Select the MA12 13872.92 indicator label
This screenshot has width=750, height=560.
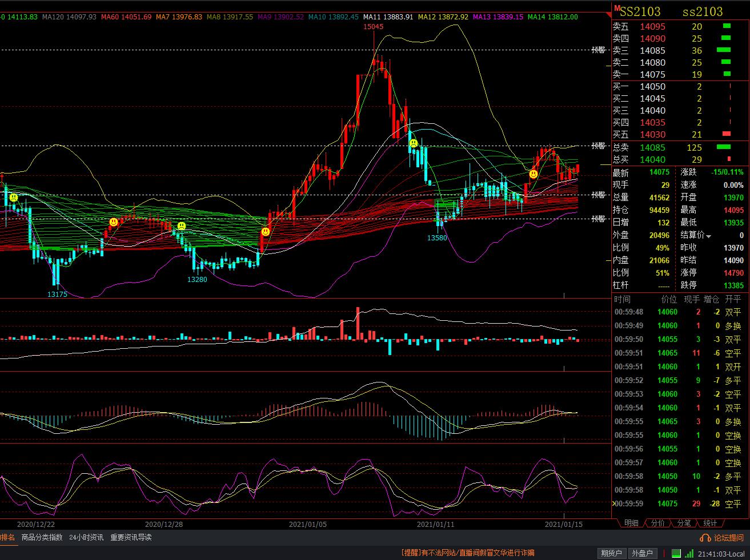click(443, 17)
